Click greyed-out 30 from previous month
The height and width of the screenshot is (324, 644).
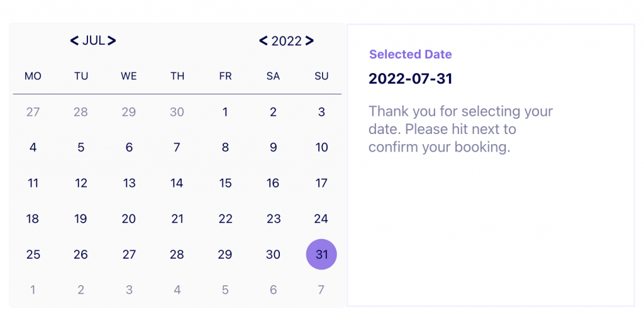click(177, 112)
